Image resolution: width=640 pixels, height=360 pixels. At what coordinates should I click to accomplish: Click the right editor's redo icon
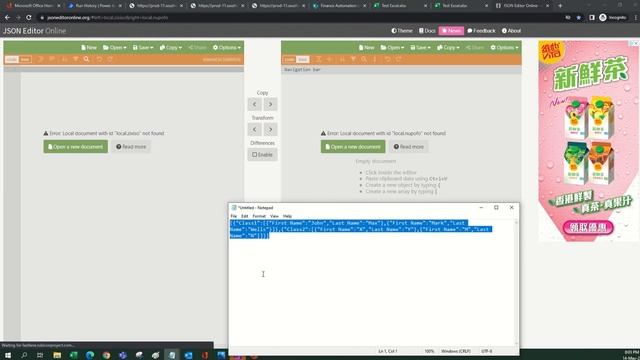tap(398, 60)
